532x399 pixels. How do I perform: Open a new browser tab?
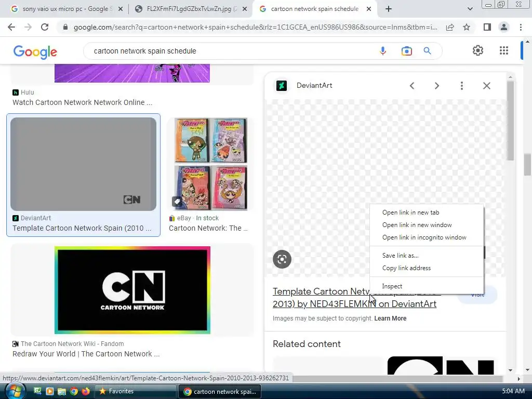[389, 9]
